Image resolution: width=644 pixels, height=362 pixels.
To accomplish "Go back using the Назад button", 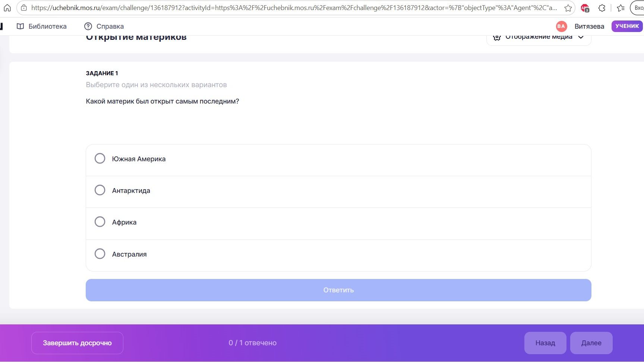I will click(545, 343).
